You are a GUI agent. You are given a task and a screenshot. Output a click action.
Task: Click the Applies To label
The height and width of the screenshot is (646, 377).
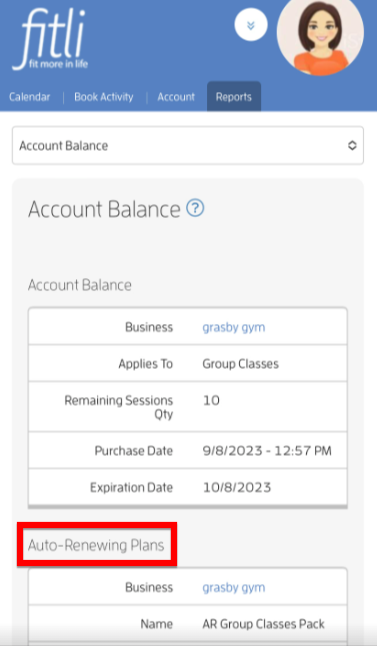tap(145, 364)
